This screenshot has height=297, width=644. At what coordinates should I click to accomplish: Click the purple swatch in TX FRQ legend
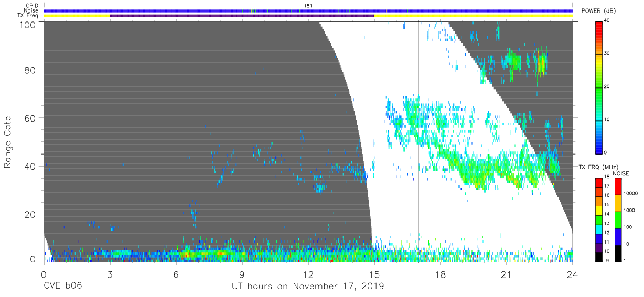pyautogui.click(x=599, y=247)
